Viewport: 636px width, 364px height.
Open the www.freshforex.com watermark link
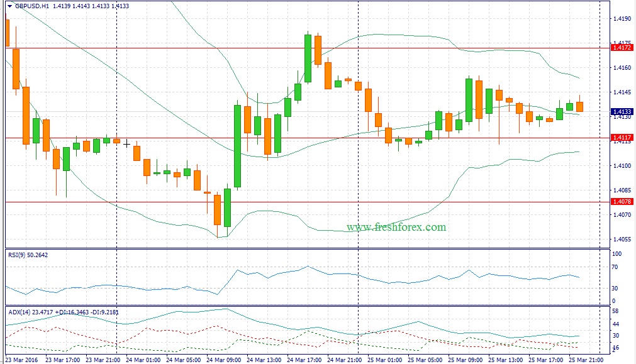396,227
